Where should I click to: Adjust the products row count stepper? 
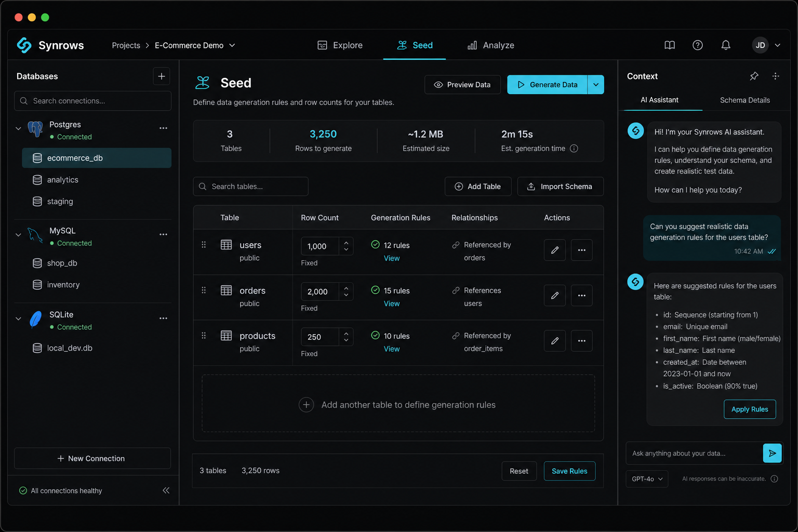tap(346, 337)
